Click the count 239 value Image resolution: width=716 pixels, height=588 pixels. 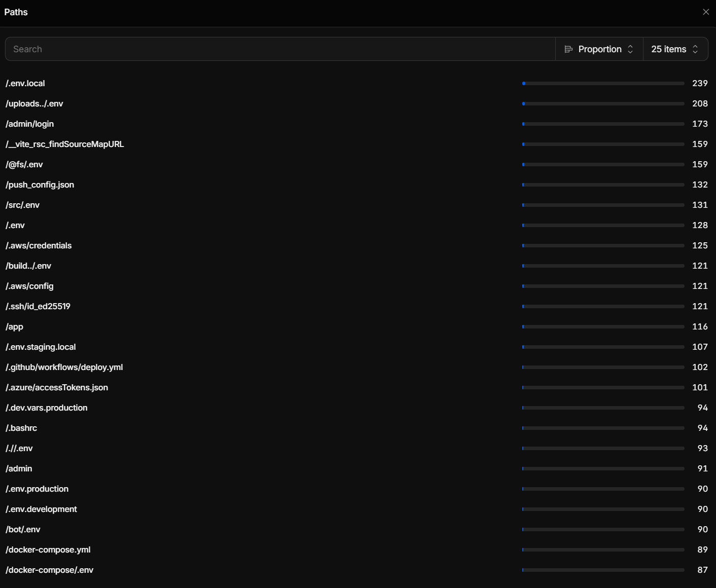click(x=700, y=83)
